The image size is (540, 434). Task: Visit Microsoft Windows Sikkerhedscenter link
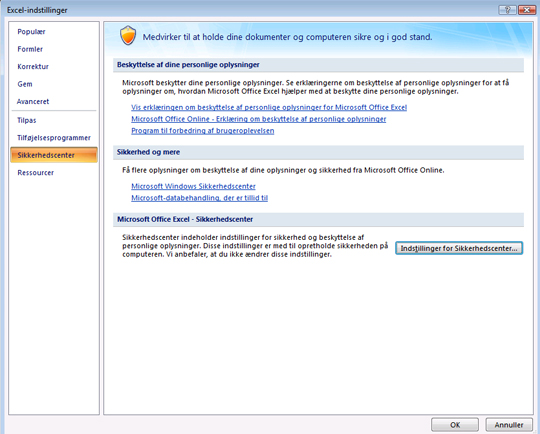pos(193,186)
